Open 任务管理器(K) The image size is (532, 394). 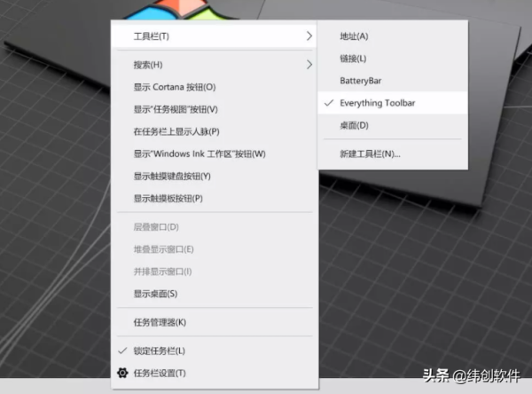pyautogui.click(x=215, y=322)
